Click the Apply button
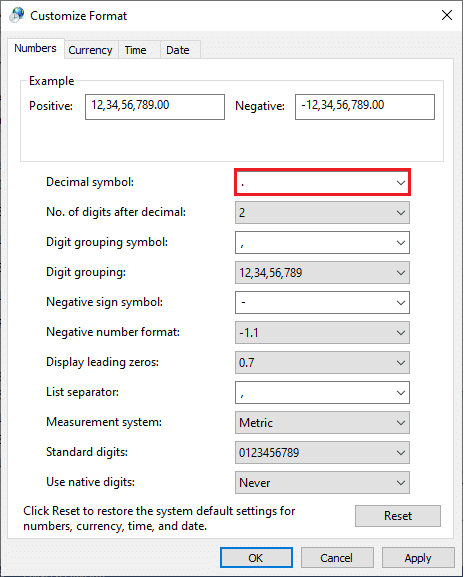 pyautogui.click(x=418, y=558)
